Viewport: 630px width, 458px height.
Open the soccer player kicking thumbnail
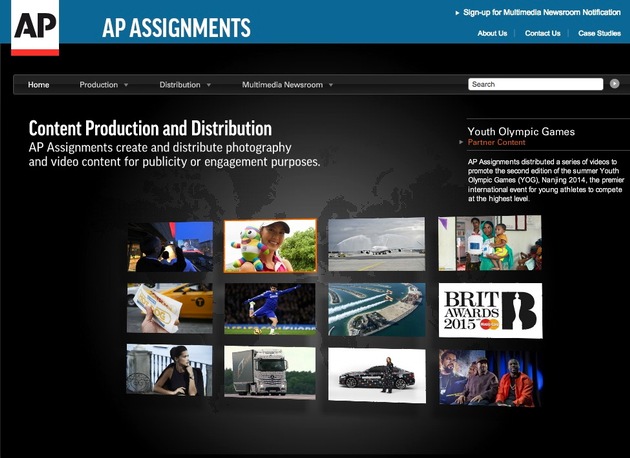270,309
